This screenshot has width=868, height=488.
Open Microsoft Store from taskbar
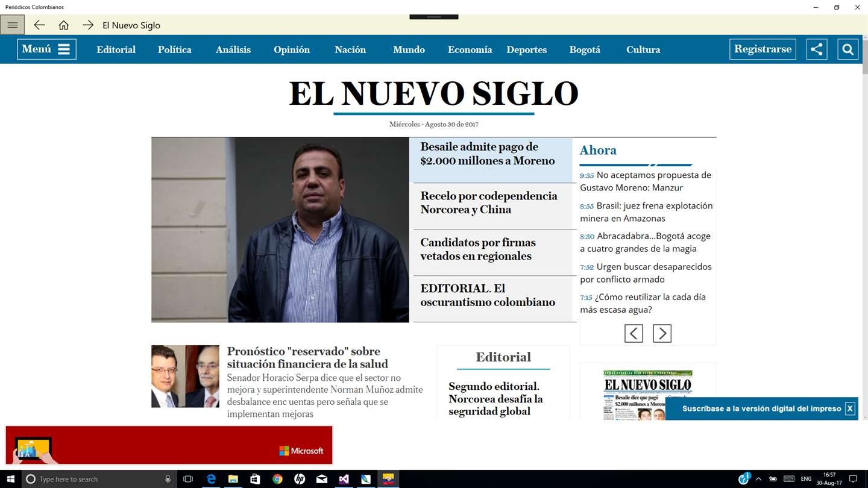(255, 479)
